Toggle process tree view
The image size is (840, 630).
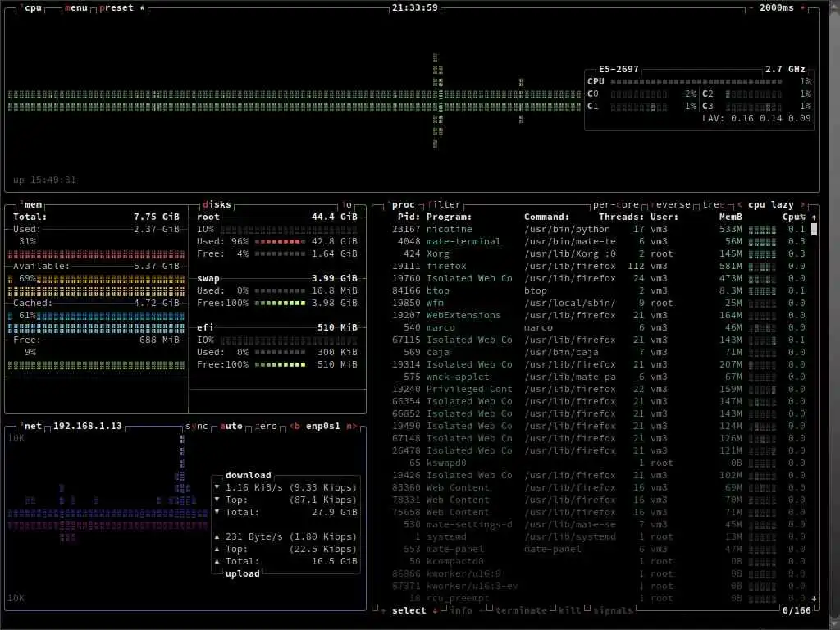[713, 204]
